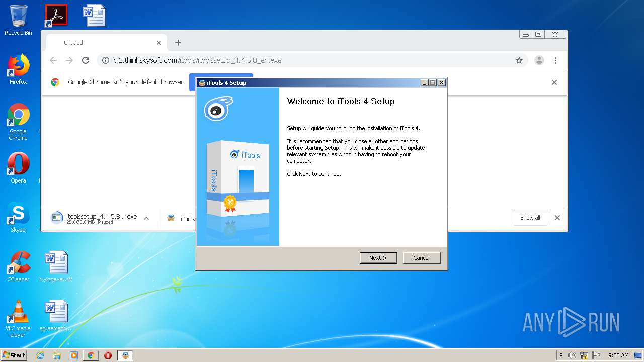Show all downloads in Chrome
This screenshot has height=362, width=644.
coord(530,218)
